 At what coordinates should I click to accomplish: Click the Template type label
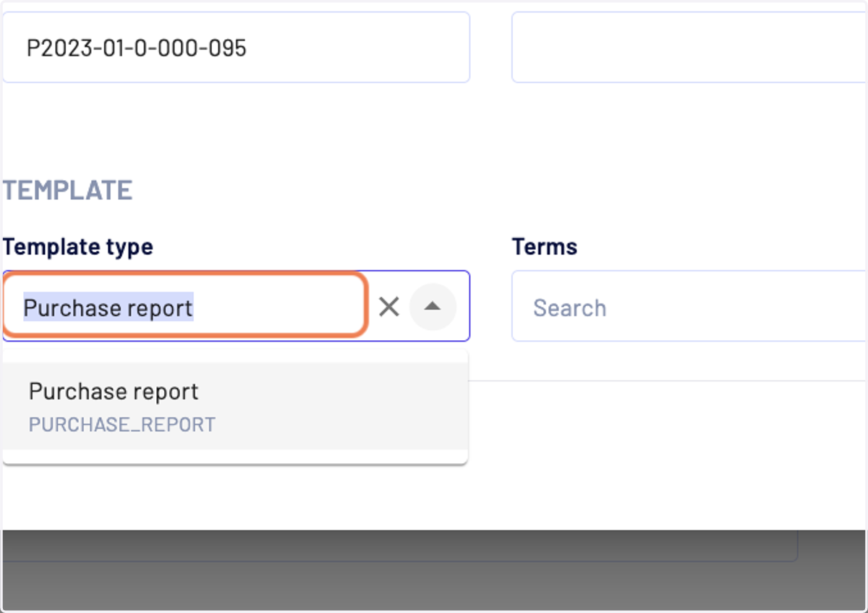[77, 247]
